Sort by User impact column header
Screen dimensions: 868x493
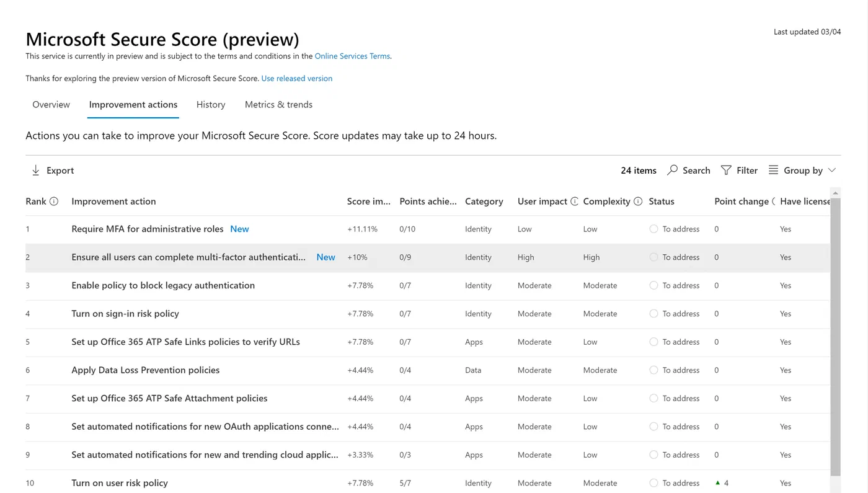click(542, 201)
